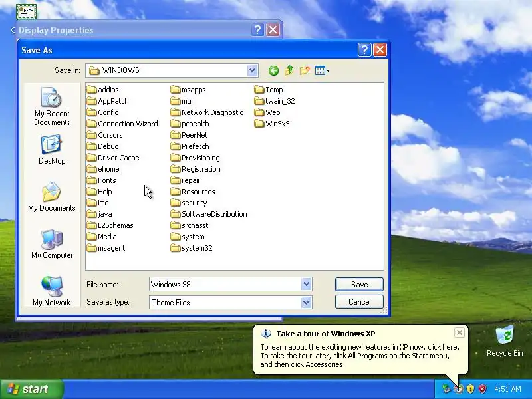Select the Fonts folder
The height and width of the screenshot is (399, 532).
[x=102, y=180]
